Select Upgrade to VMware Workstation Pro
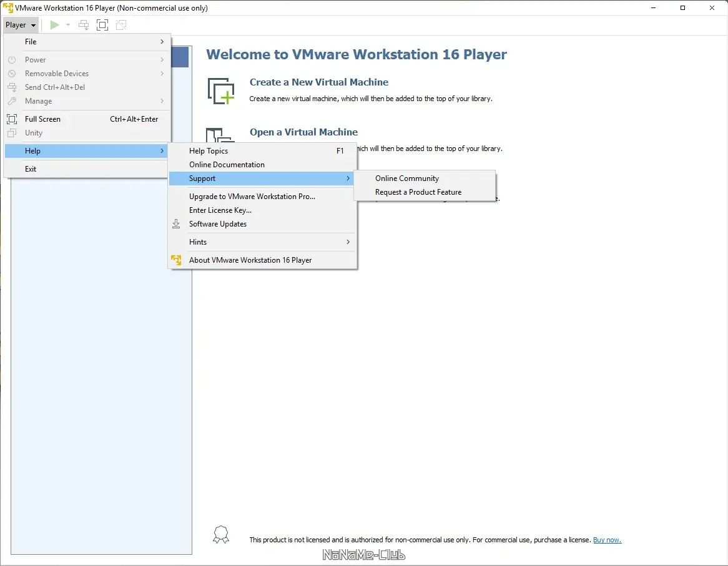728x566 pixels. [263, 196]
